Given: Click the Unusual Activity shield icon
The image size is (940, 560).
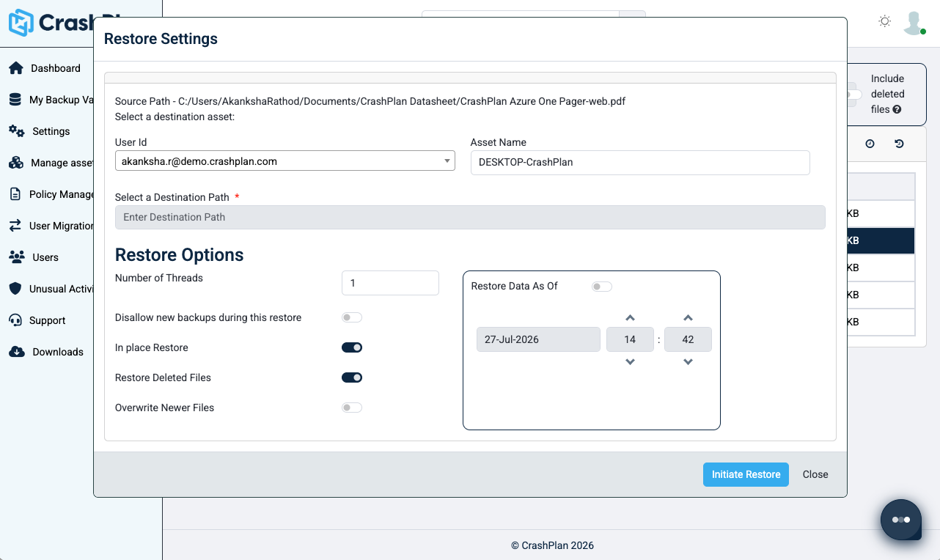Looking at the screenshot, I should (x=15, y=289).
